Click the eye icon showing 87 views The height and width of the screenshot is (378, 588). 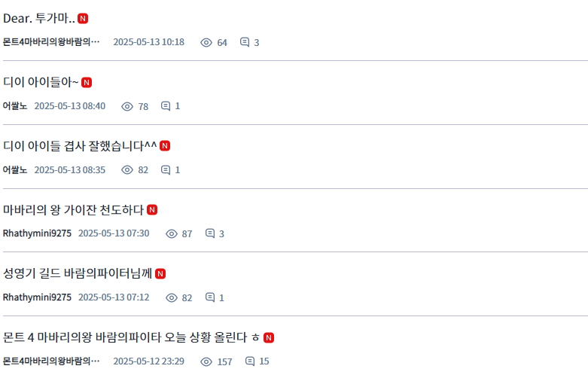[x=172, y=233]
